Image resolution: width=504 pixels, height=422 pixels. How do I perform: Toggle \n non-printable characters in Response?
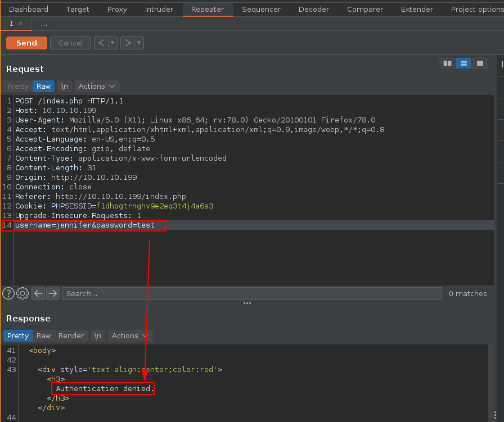(98, 335)
